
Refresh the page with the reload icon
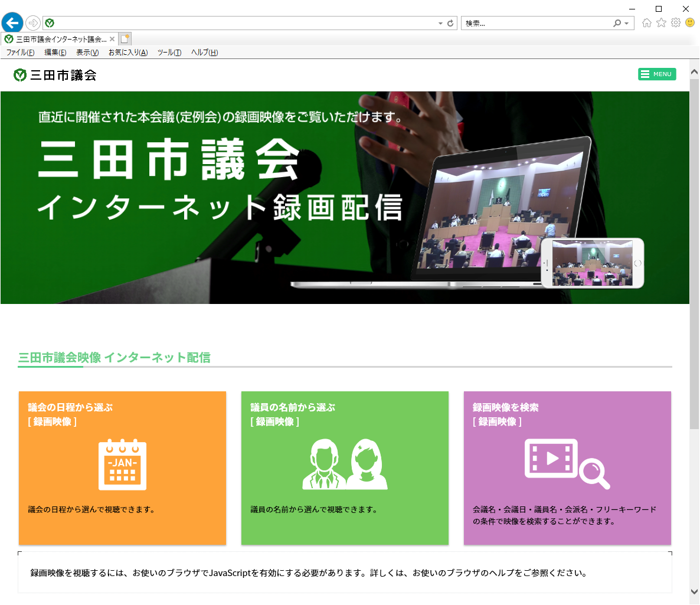[450, 23]
